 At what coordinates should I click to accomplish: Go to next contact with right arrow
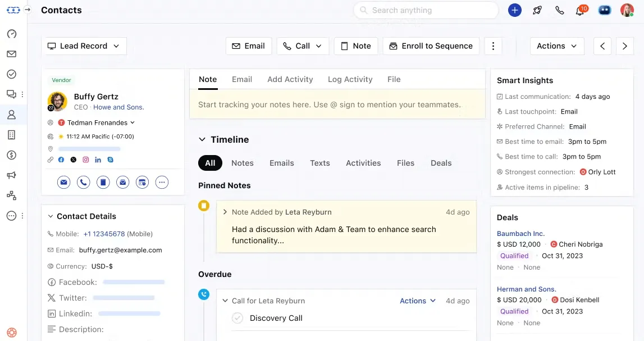tap(625, 46)
